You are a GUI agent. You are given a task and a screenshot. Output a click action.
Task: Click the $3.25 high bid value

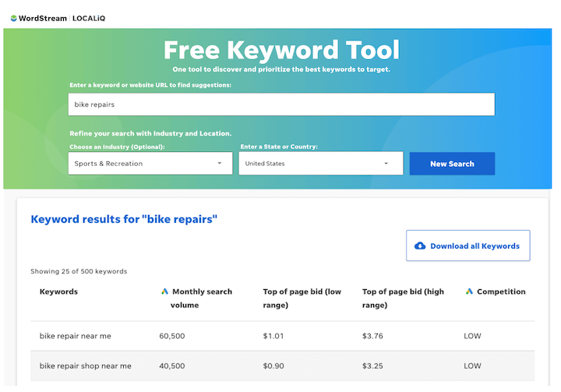click(x=372, y=366)
